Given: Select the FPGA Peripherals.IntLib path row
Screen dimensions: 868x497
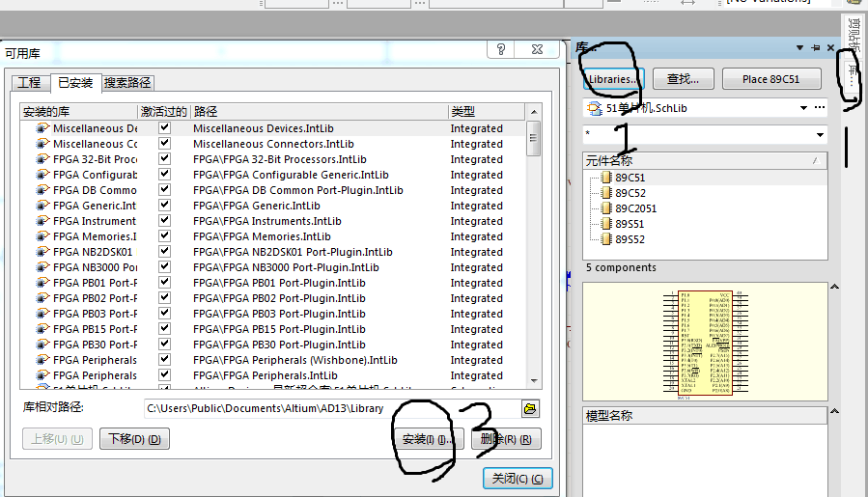Looking at the screenshot, I should tap(266, 375).
